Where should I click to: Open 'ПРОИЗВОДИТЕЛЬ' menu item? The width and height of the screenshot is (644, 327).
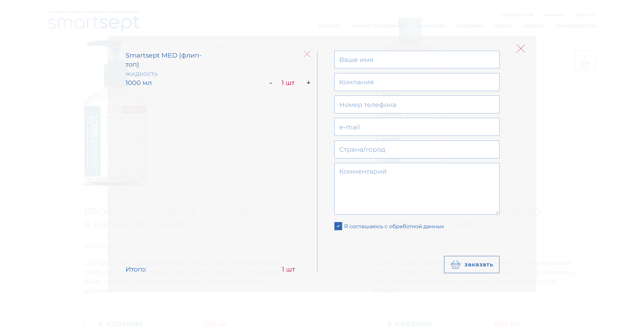575,26
